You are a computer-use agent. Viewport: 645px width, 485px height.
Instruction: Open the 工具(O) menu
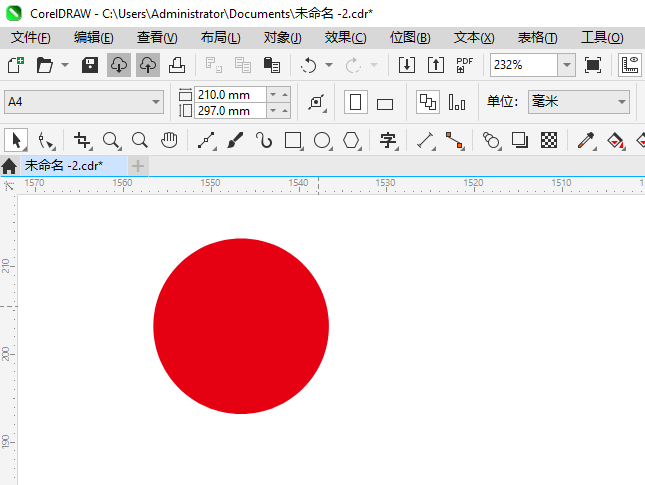(602, 38)
